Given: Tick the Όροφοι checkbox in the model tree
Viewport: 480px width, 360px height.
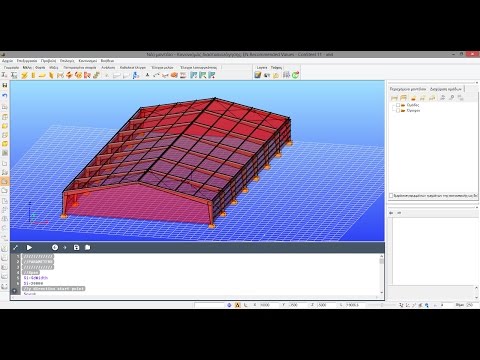Looking at the screenshot, I should point(398,110).
